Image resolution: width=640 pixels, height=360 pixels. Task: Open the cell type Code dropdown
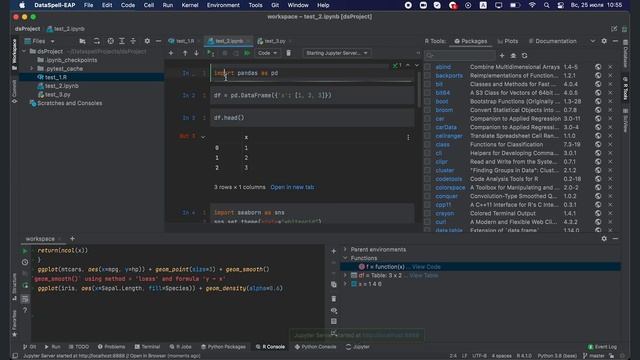coord(267,53)
